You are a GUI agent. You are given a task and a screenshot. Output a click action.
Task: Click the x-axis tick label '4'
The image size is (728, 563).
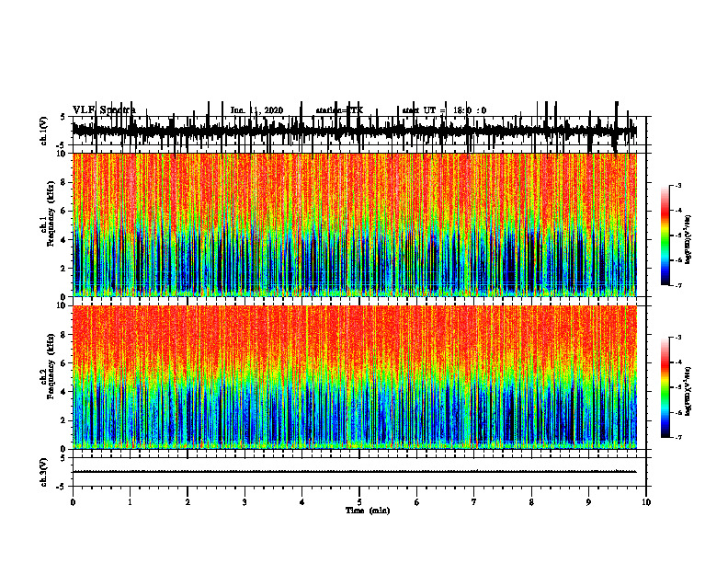302,502
